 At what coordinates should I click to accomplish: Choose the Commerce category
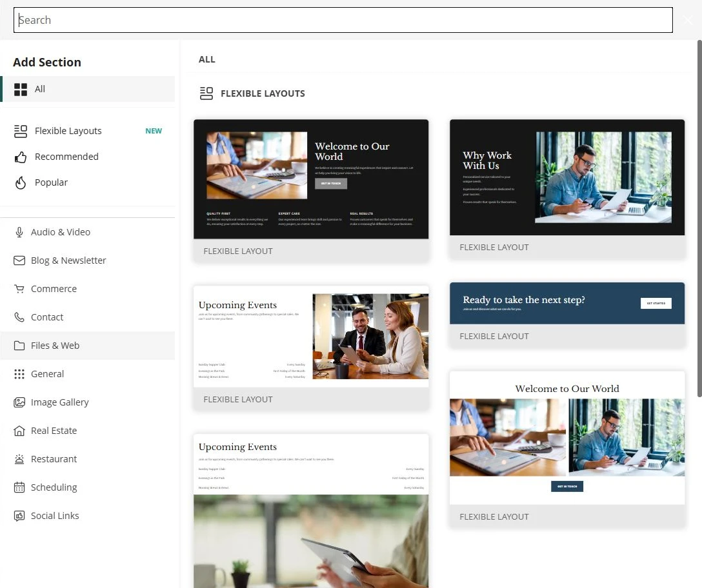(88, 289)
